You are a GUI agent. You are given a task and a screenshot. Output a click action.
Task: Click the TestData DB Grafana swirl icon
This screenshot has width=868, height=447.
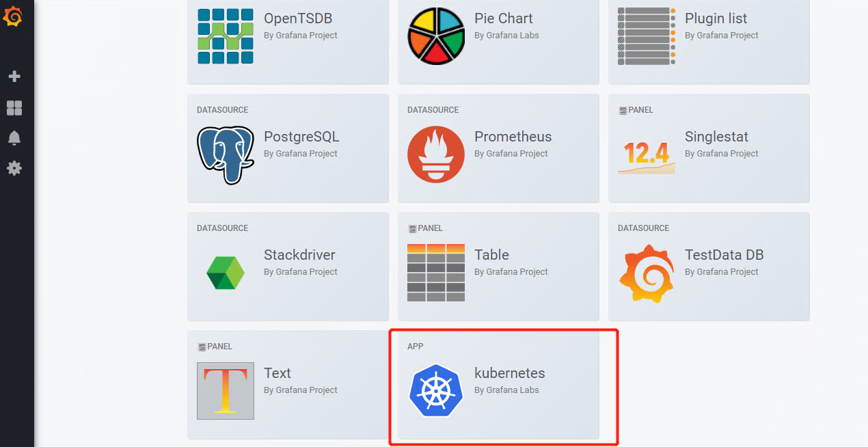point(647,273)
